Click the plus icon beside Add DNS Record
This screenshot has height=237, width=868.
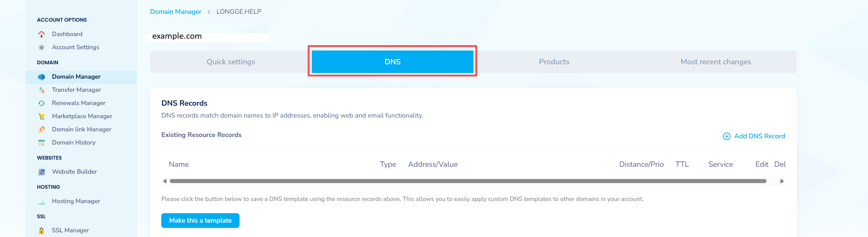(x=726, y=136)
